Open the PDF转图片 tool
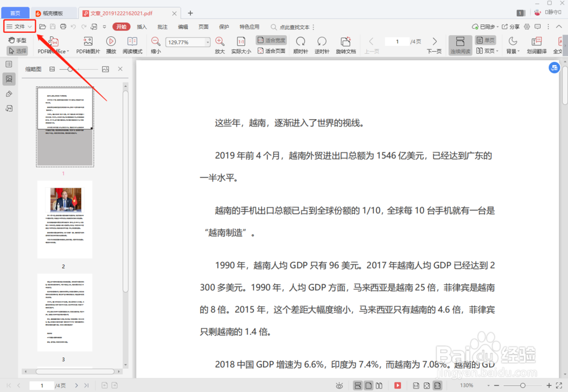 tap(87, 45)
